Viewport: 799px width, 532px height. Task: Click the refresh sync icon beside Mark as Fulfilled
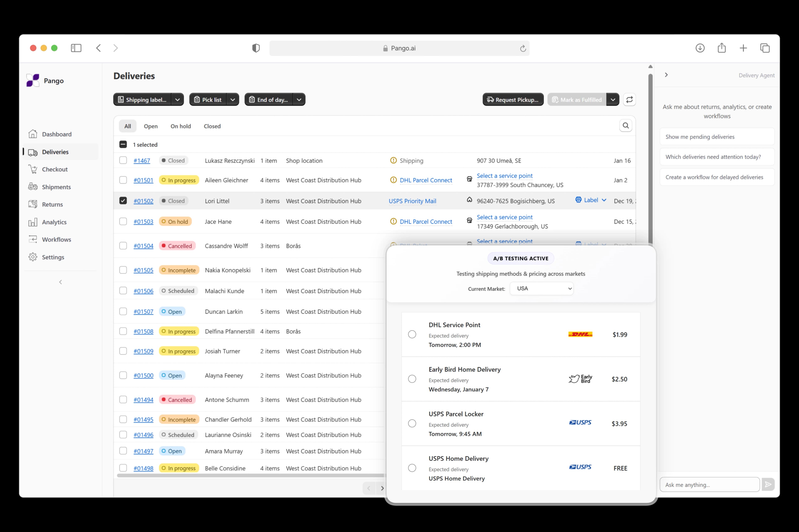[x=629, y=99]
